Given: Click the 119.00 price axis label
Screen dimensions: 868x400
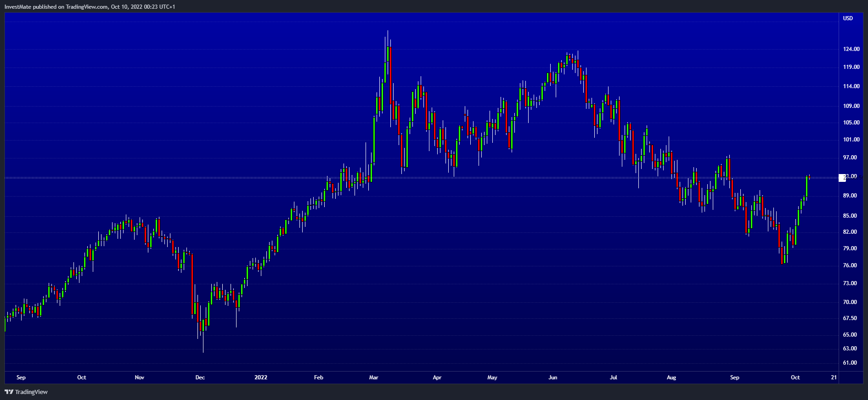Looking at the screenshot, I should pyautogui.click(x=851, y=67).
